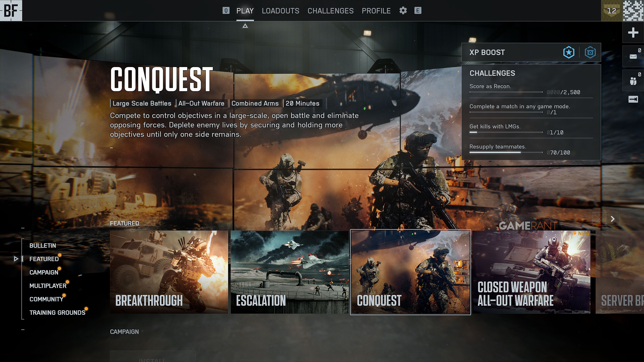
Task: Click the 'Combined Arms' tag
Action: coord(255,103)
